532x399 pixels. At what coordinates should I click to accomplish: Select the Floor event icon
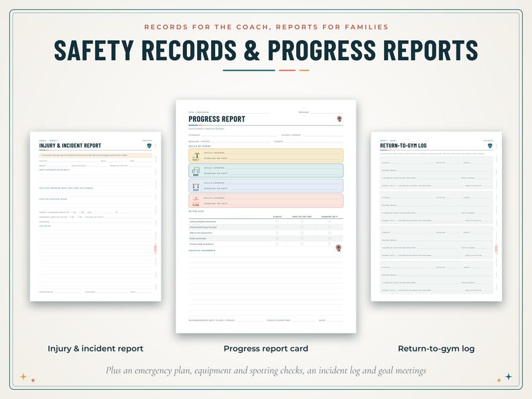[196, 202]
